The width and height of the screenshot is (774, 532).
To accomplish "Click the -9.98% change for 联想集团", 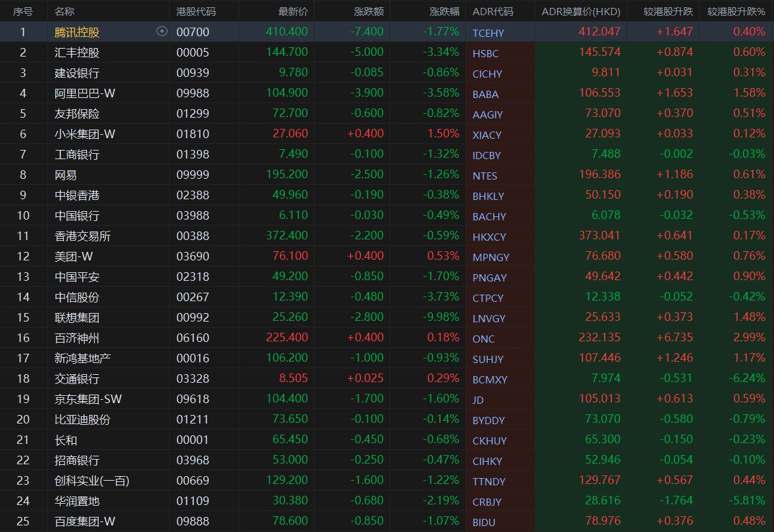I will (441, 317).
